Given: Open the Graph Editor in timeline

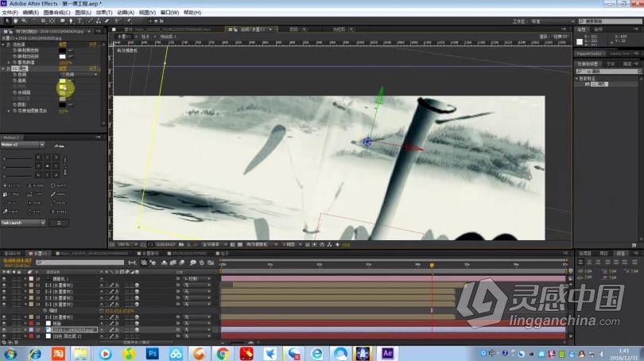Looking at the screenshot, I should click(x=211, y=262).
